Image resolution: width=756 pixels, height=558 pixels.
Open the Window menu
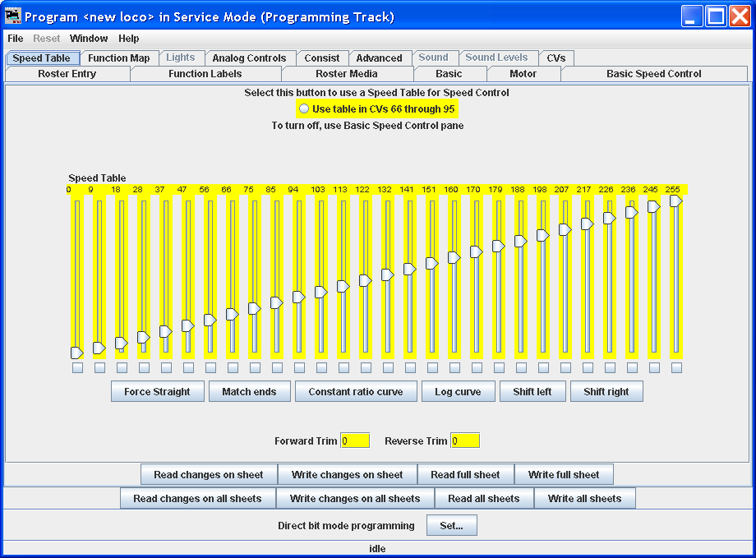(89, 39)
